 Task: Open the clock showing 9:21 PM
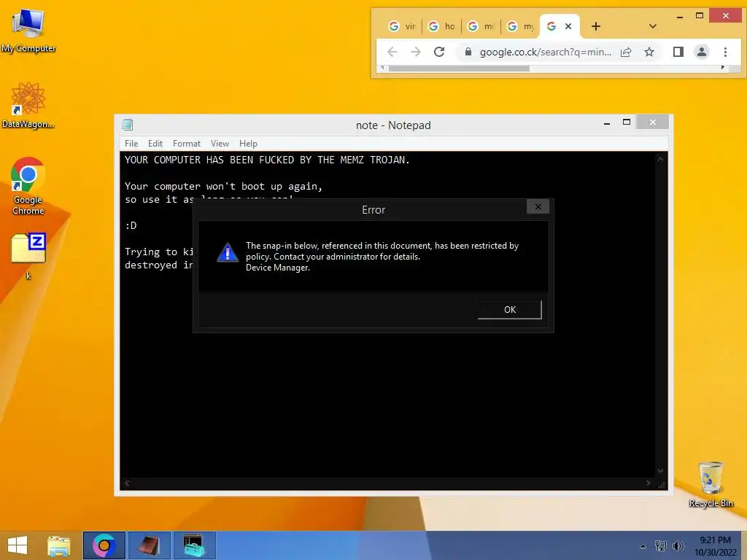715,546
